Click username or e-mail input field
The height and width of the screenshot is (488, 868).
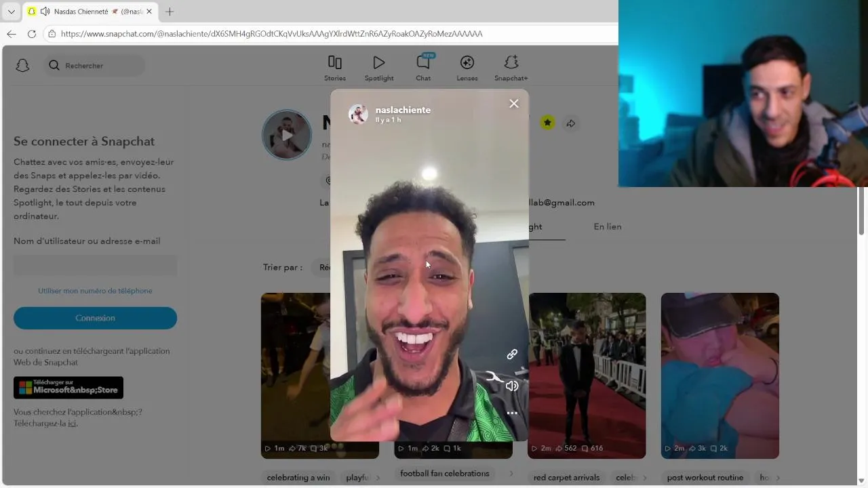pos(95,265)
